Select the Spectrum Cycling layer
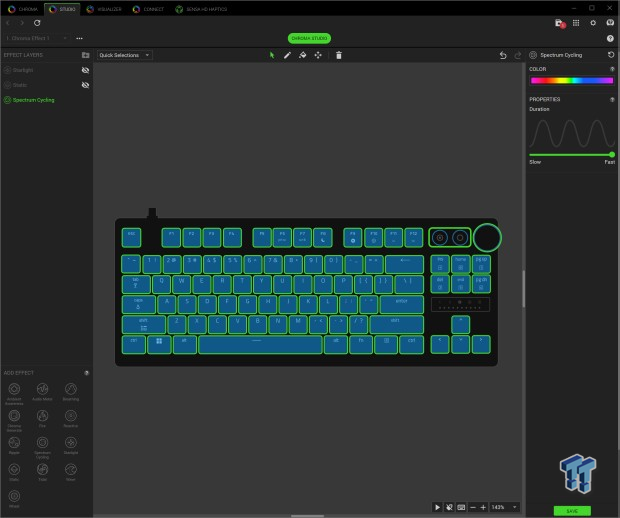Screen dimensions: 620x518 coord(47,100)
